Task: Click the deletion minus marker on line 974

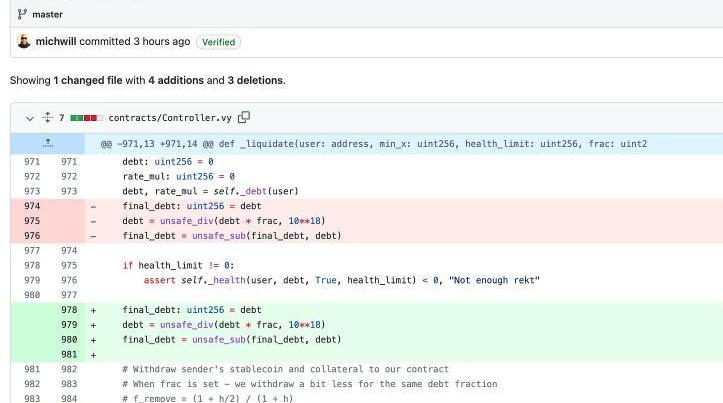Action: [x=94, y=206]
